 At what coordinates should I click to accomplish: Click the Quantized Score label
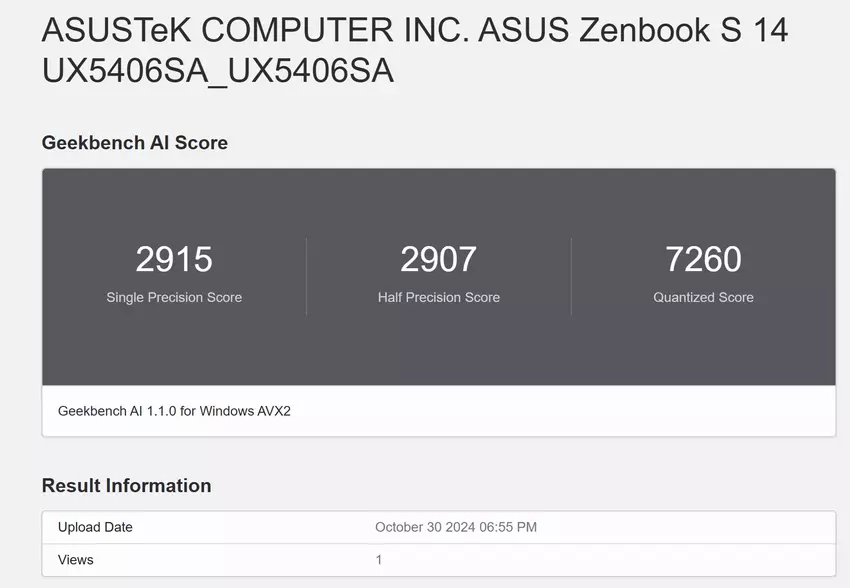pos(703,297)
